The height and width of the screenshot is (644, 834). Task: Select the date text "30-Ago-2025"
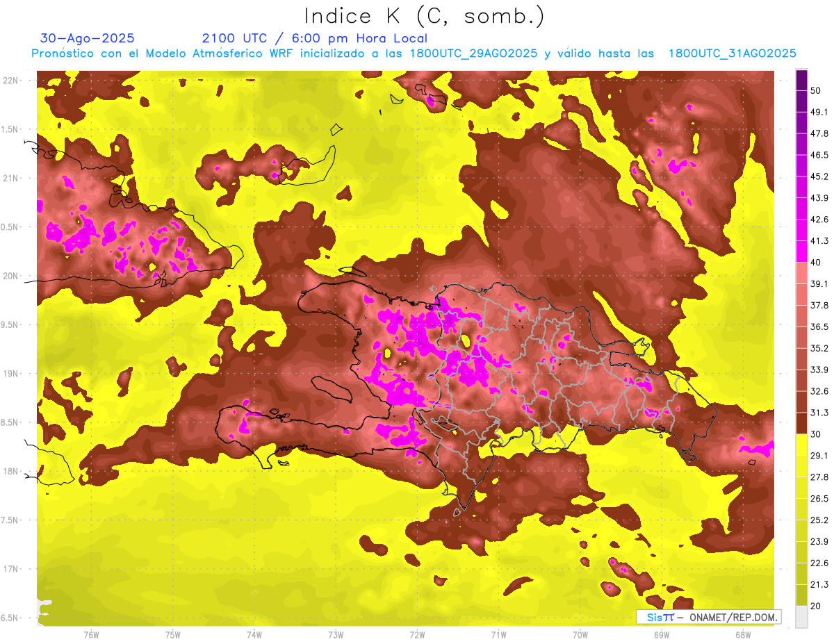pyautogui.click(x=88, y=38)
